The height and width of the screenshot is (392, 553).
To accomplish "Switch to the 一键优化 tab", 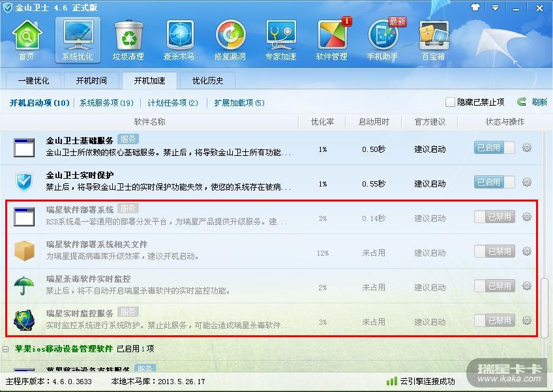I will [x=33, y=80].
